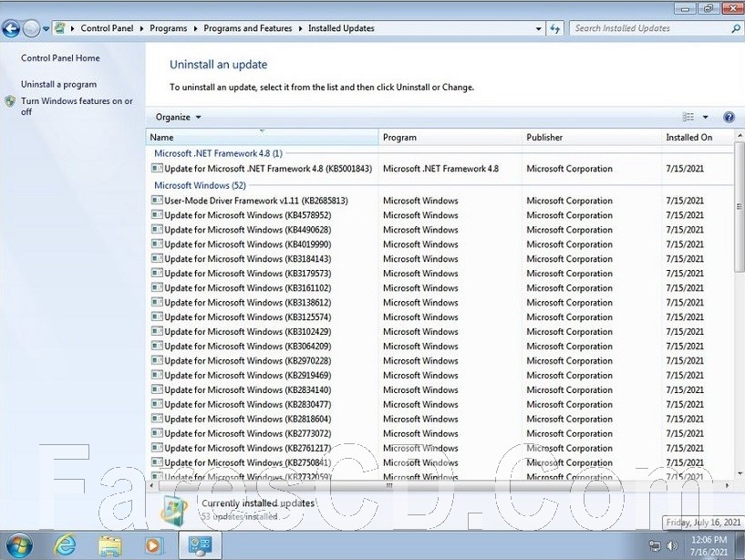
Task: Expand the address bar history dropdown
Action: pyautogui.click(x=538, y=28)
